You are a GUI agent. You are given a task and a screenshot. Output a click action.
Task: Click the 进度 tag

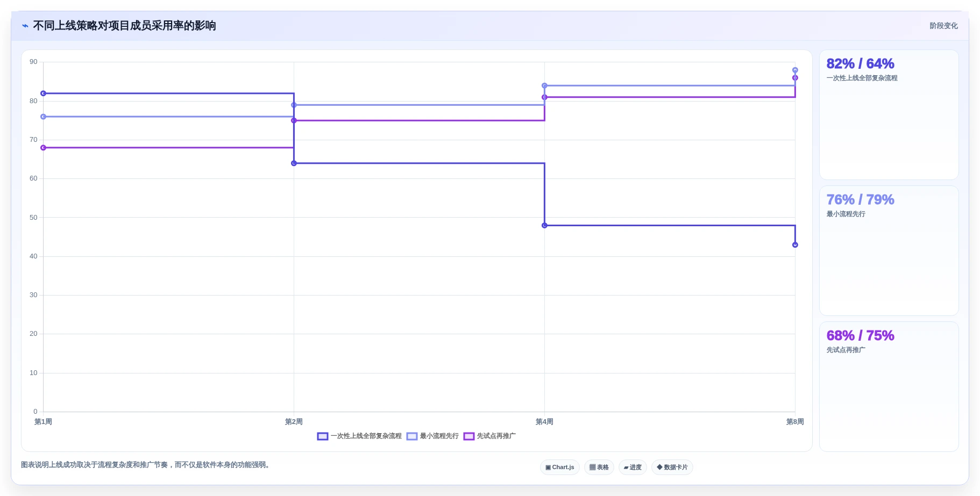633,468
